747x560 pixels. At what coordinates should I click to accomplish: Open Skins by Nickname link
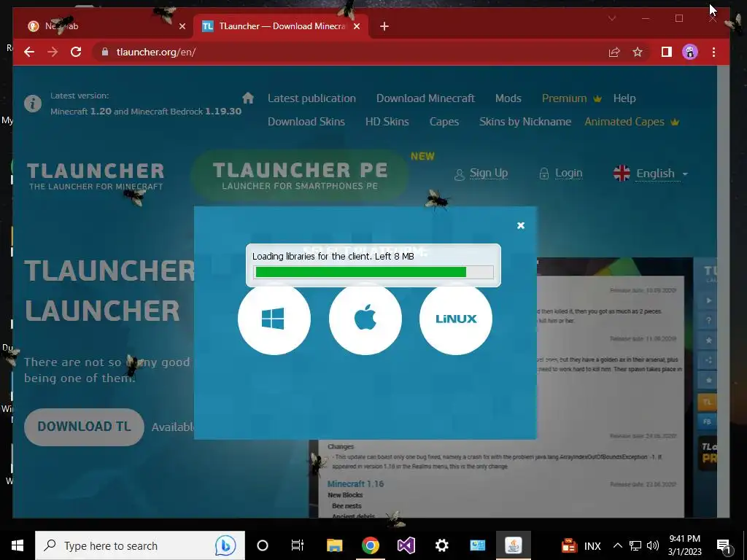click(x=525, y=122)
